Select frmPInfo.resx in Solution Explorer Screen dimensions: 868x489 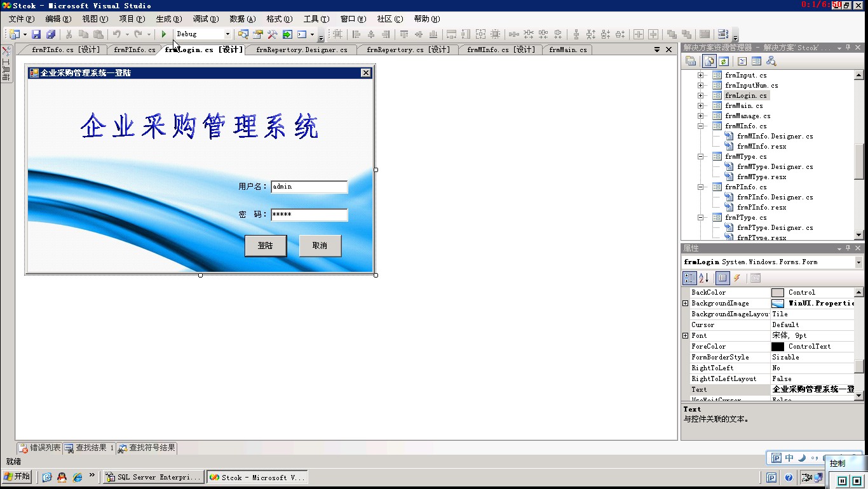point(761,207)
